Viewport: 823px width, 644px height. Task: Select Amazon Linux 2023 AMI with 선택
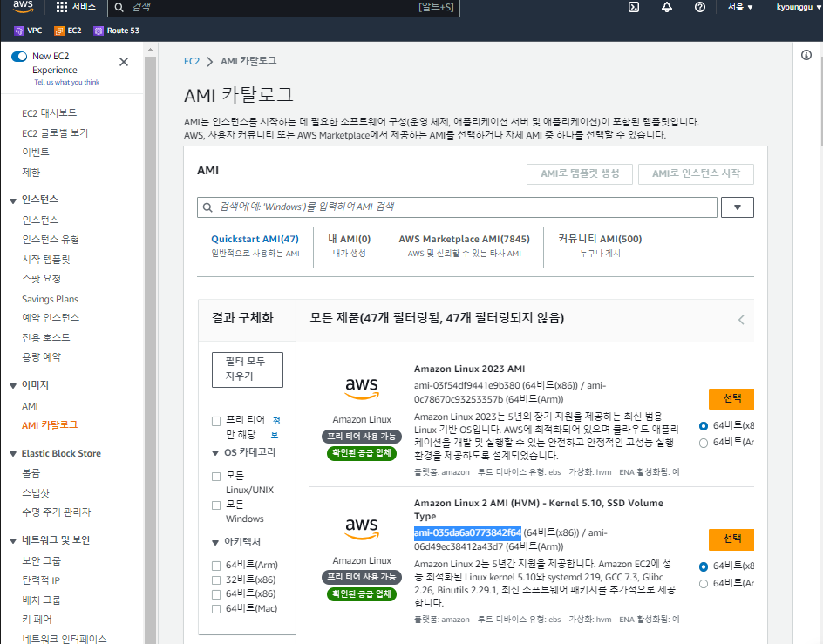731,399
